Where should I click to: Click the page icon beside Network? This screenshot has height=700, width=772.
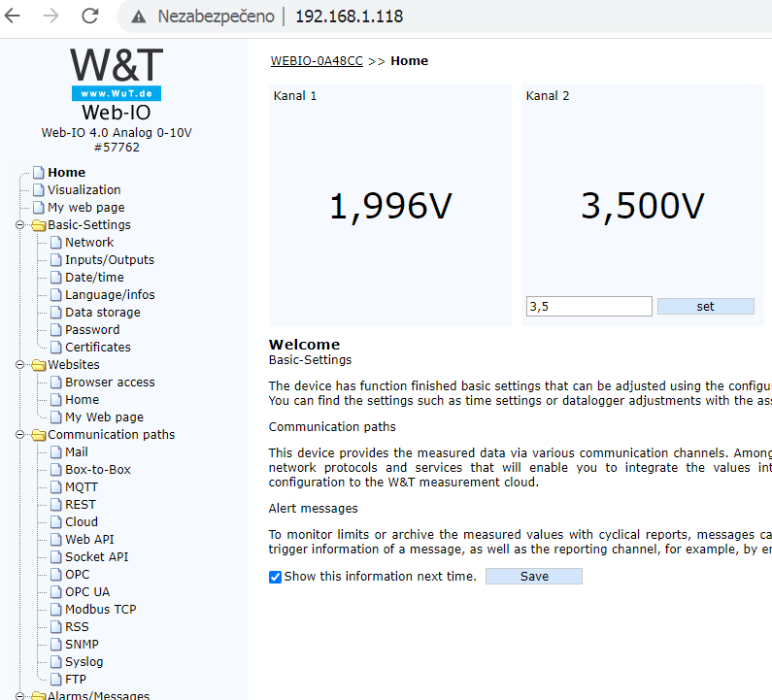(x=56, y=242)
